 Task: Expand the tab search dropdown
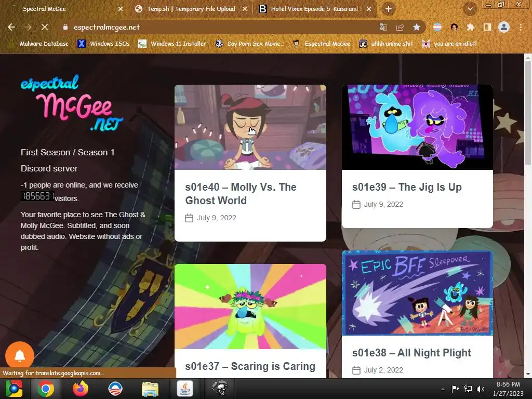[470, 9]
